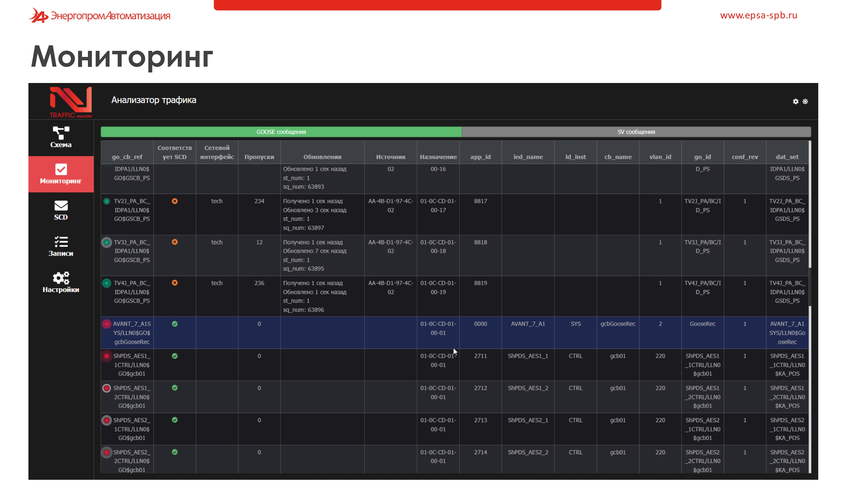Screen dimensions: 868x489
Task: Click the Мониторинг sidebar icon
Action: click(x=61, y=170)
